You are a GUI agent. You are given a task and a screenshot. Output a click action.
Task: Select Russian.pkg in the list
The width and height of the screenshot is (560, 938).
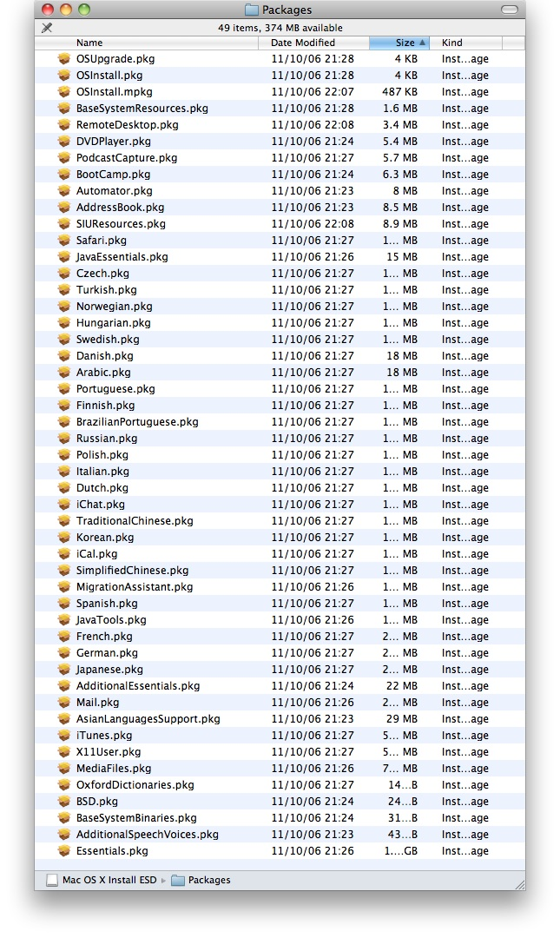tap(107, 439)
